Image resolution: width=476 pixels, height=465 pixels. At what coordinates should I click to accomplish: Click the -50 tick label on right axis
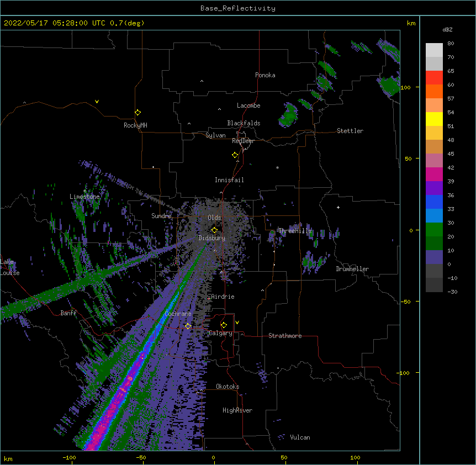(x=405, y=302)
